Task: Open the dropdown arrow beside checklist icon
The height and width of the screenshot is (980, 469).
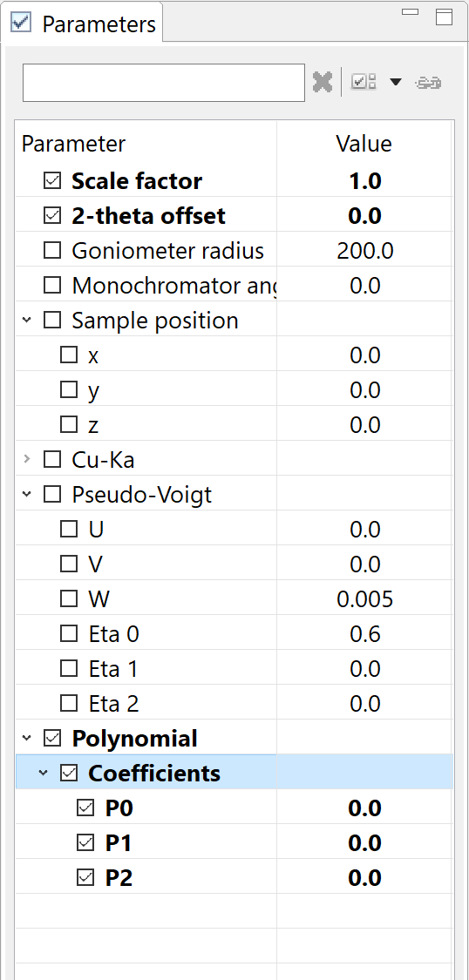Action: pyautogui.click(x=396, y=82)
